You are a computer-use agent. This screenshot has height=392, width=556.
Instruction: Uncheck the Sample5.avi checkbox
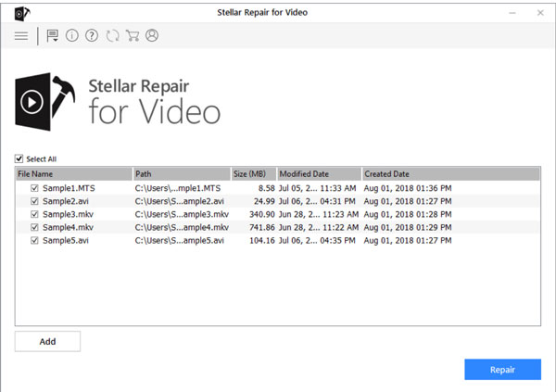[35, 240]
